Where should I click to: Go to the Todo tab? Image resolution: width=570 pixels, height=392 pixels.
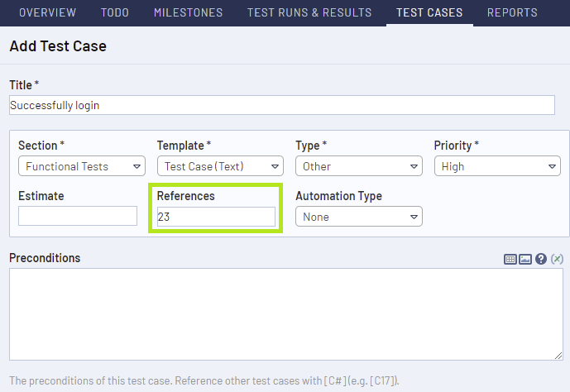[x=114, y=12]
